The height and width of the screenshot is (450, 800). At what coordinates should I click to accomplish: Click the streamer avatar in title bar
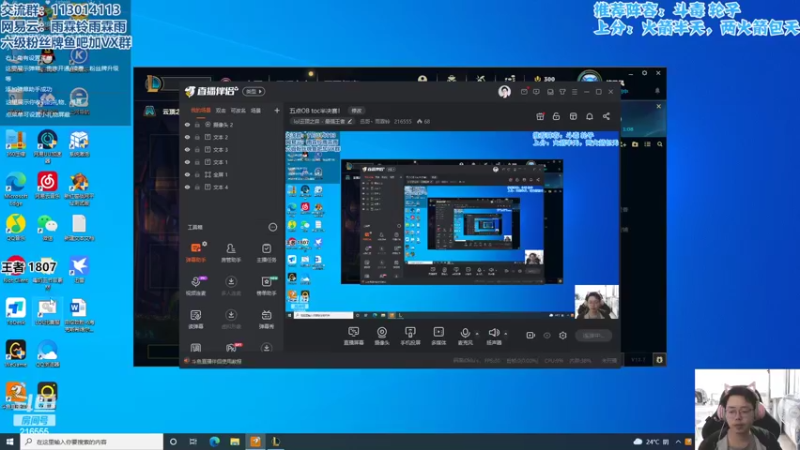(504, 91)
